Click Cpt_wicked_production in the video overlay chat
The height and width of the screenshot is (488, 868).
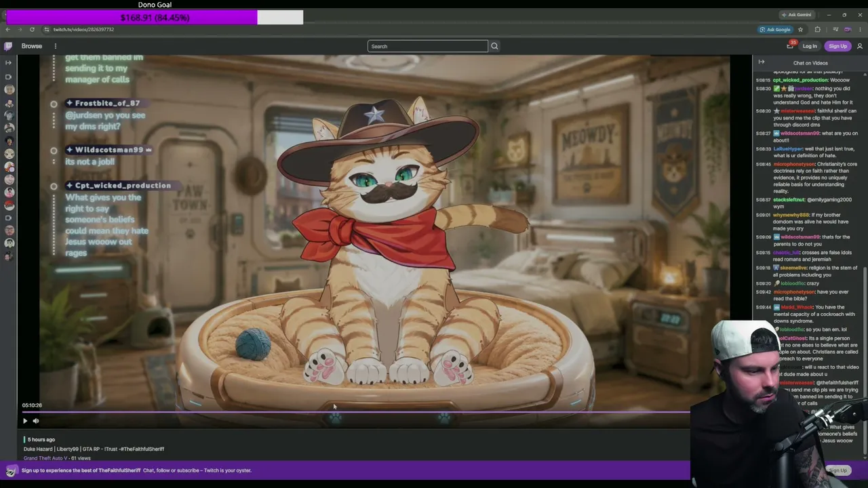pos(123,186)
